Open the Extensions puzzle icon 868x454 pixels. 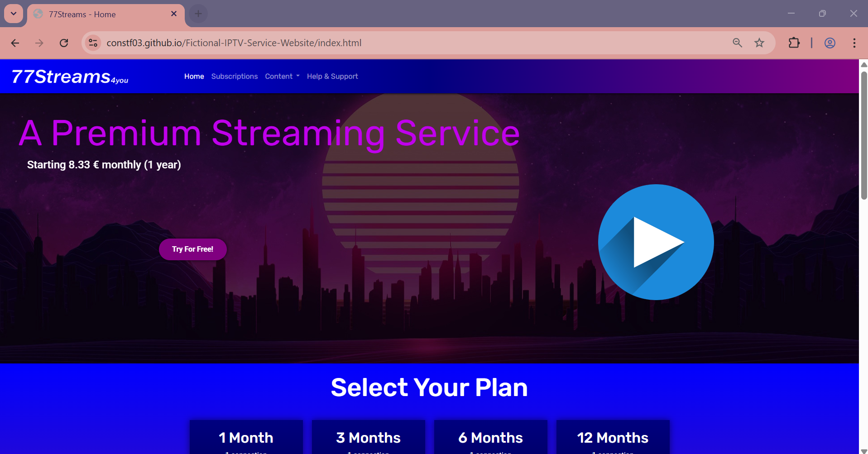coord(794,43)
